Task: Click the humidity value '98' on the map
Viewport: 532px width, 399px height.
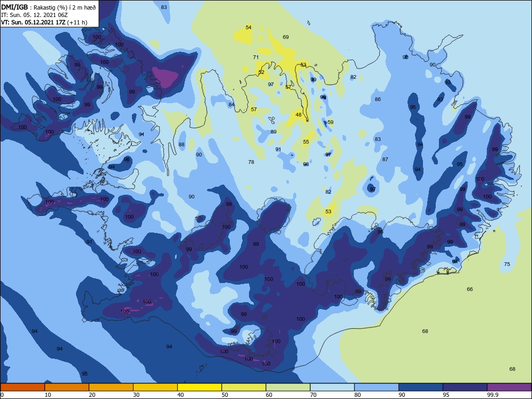Action: click(x=306, y=164)
